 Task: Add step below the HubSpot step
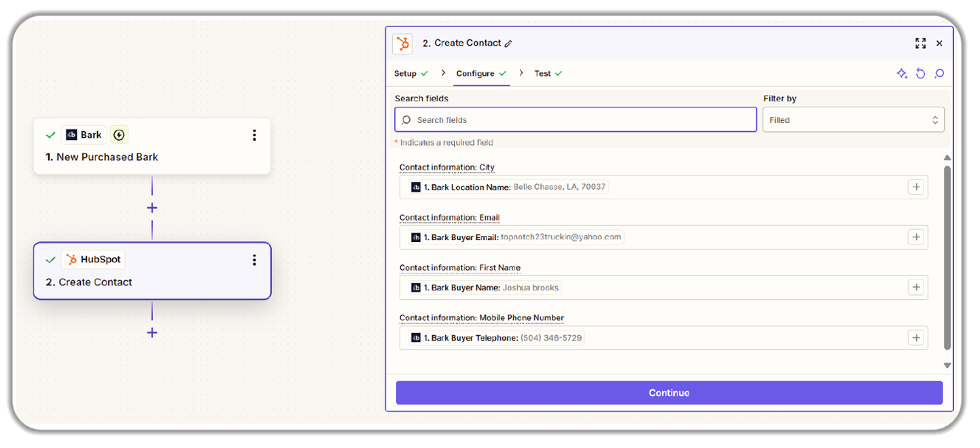[152, 332]
